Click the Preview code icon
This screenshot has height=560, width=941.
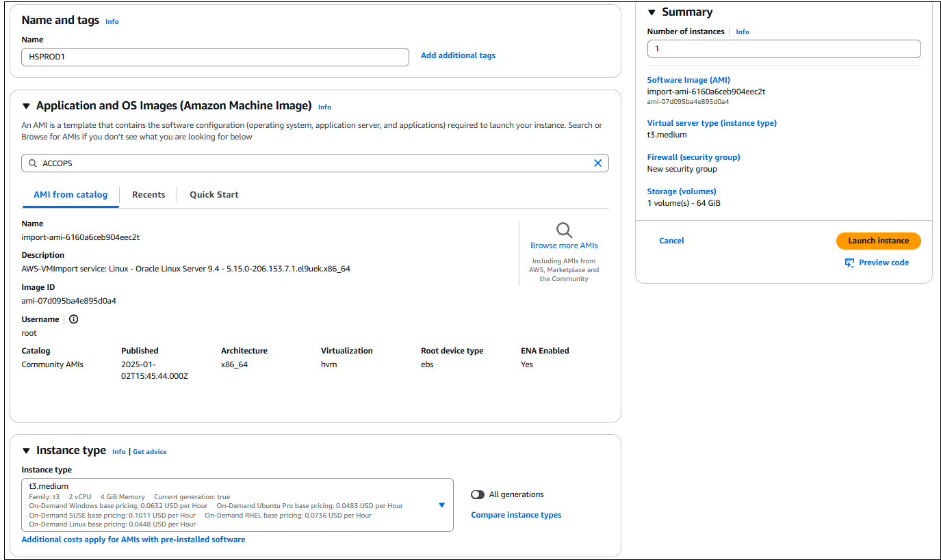point(849,262)
